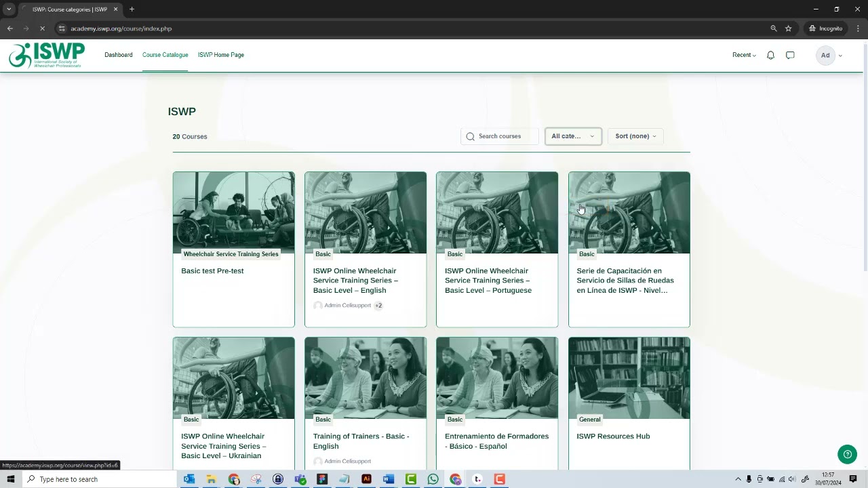Open the browser tab search dropdown
868x488 pixels.
(x=9, y=9)
